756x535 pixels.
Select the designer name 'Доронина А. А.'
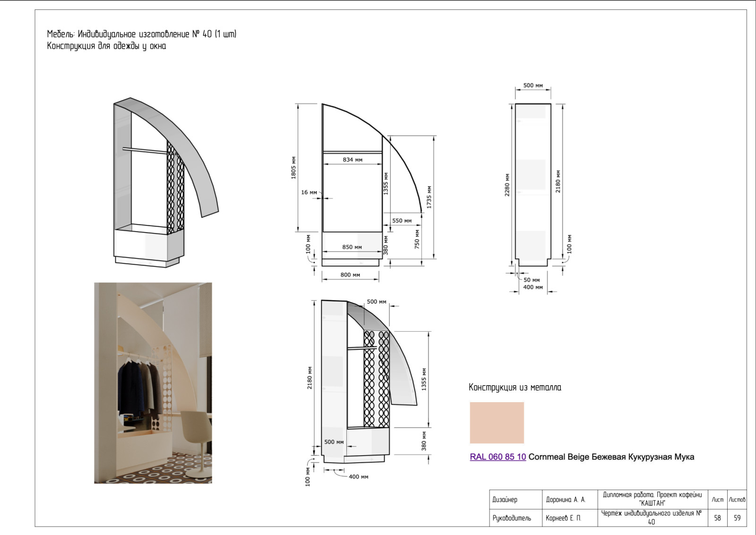coord(566,500)
